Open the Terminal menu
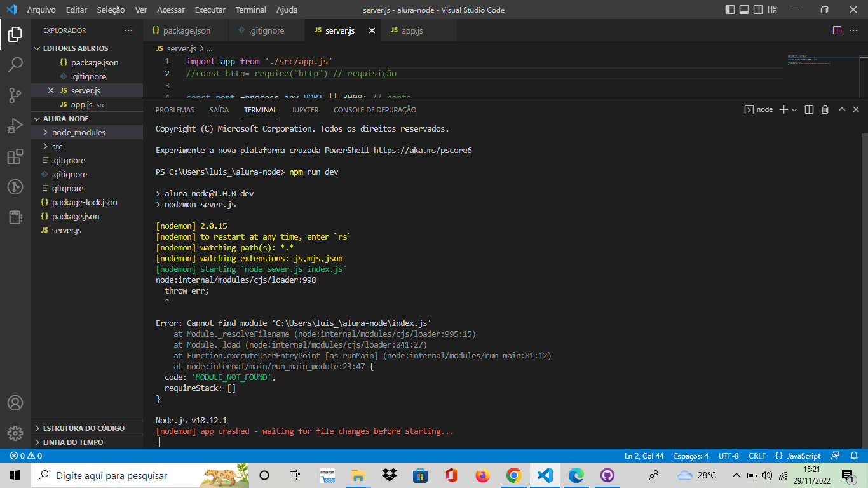This screenshot has width=868, height=488. tap(251, 10)
